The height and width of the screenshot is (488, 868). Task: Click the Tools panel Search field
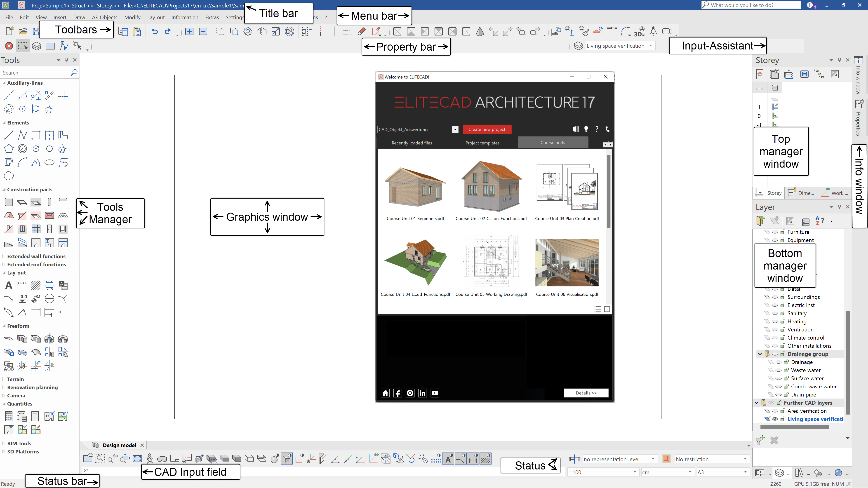pyautogui.click(x=35, y=73)
